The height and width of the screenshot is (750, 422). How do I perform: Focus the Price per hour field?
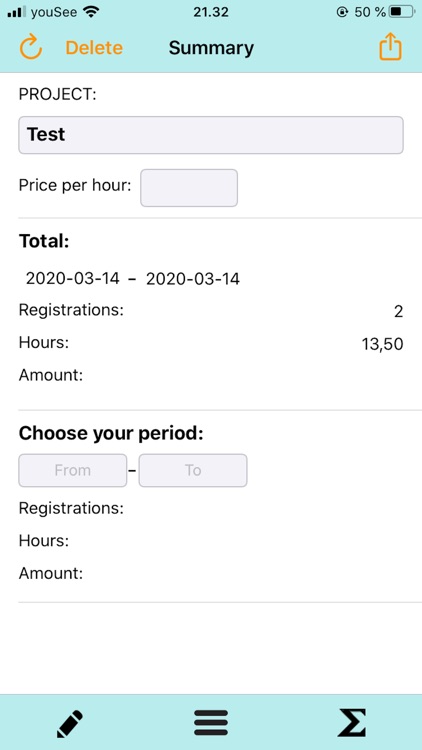pos(189,188)
